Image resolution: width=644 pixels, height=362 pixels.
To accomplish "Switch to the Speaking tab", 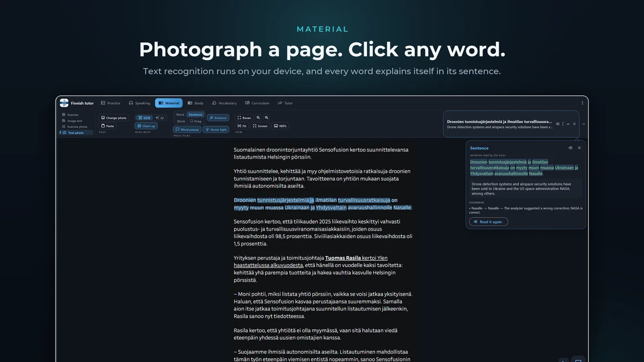I will [x=139, y=103].
